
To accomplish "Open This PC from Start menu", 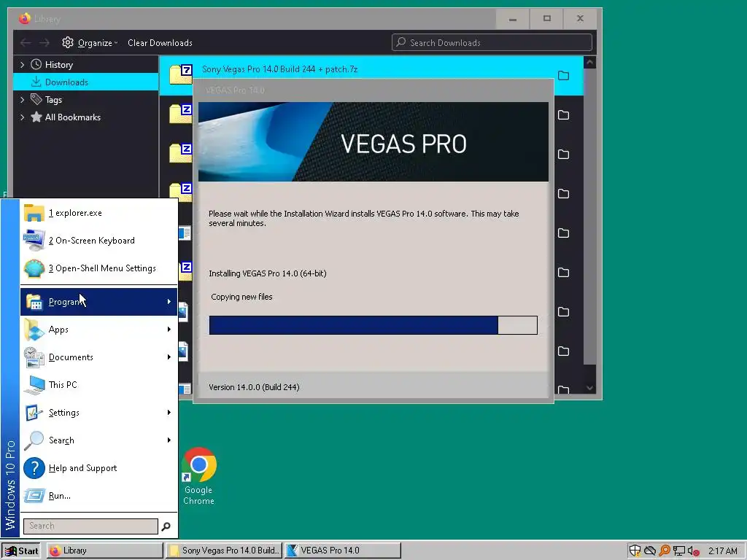I will [98, 385].
